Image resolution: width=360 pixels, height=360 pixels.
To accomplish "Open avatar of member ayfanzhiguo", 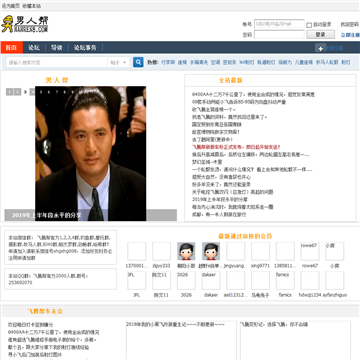I will 335,280.
